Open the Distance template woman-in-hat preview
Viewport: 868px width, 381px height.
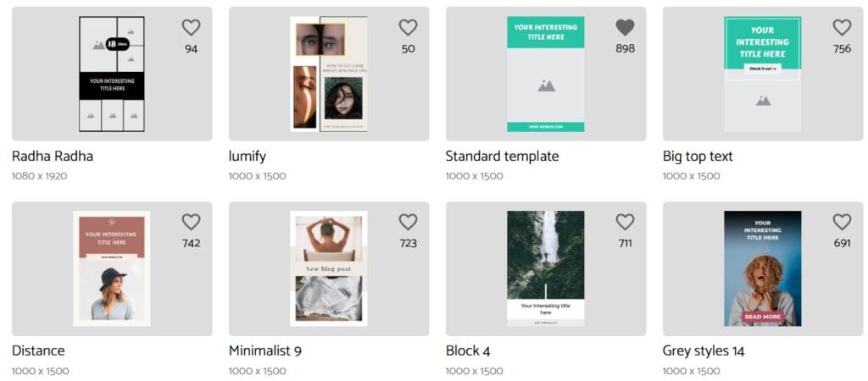point(112,268)
